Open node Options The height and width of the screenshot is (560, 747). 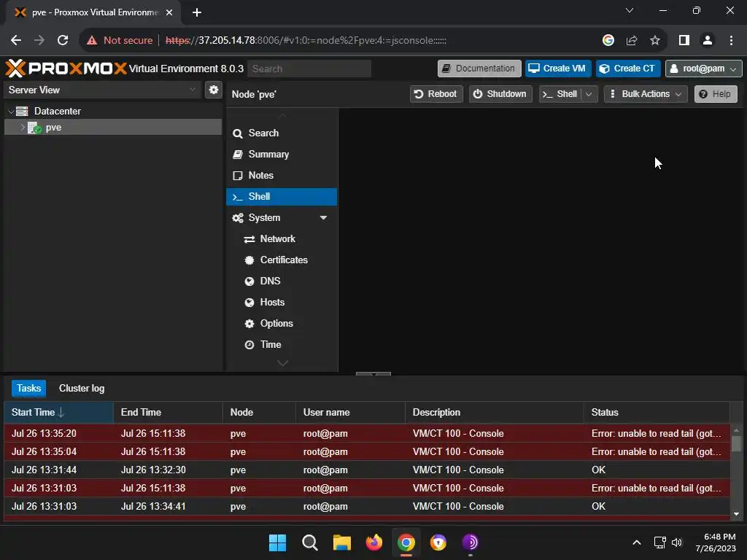click(x=282, y=323)
